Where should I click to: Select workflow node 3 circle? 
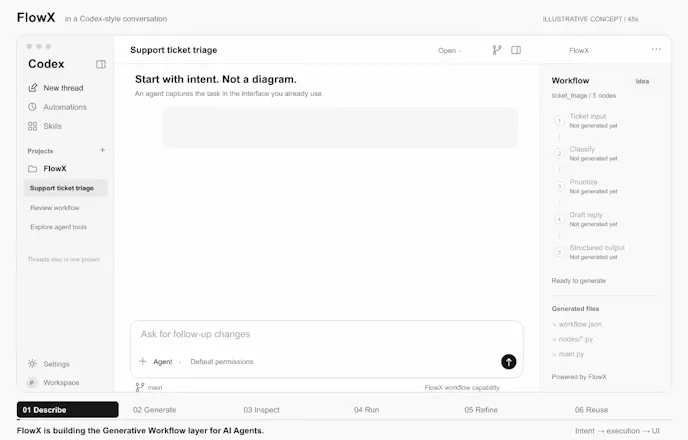tap(559, 186)
